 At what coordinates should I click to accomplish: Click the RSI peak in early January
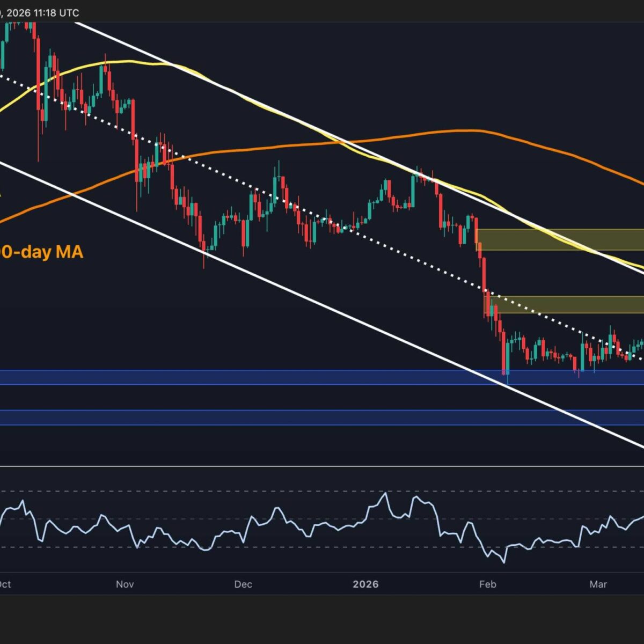(384, 493)
